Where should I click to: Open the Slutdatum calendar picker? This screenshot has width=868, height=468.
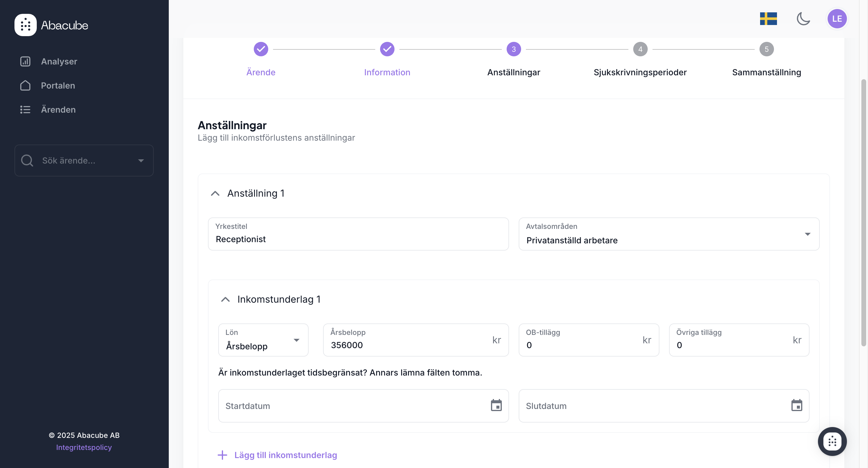[797, 405]
